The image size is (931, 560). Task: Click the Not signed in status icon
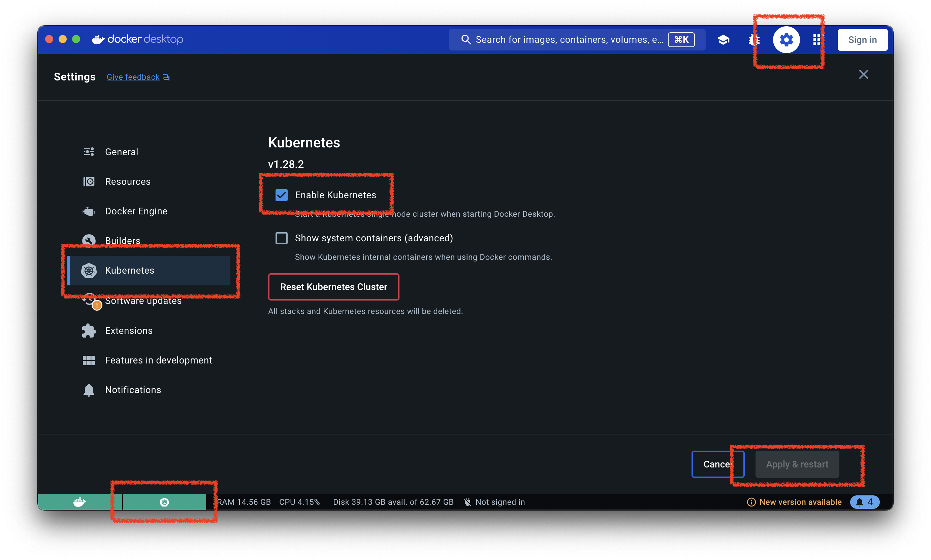pyautogui.click(x=467, y=502)
